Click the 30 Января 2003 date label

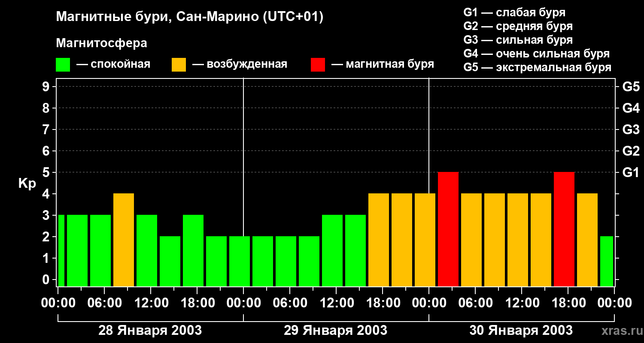(521, 331)
